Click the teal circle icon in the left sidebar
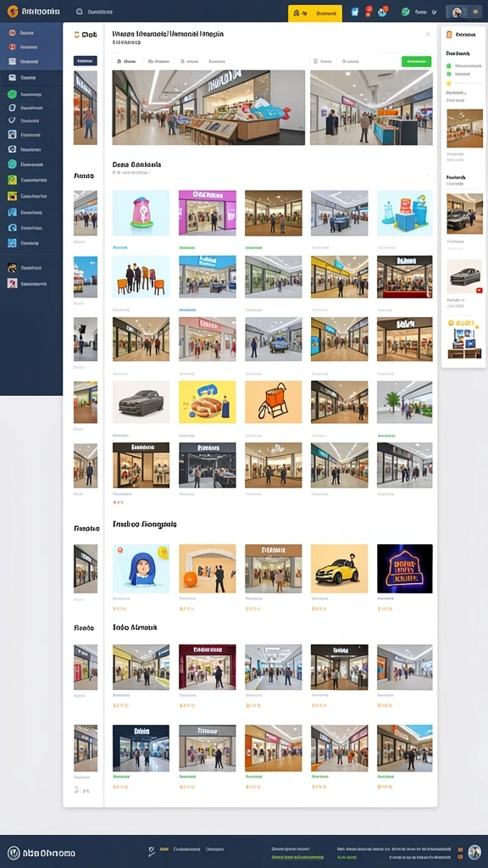The image size is (488, 868). pyautogui.click(x=12, y=164)
